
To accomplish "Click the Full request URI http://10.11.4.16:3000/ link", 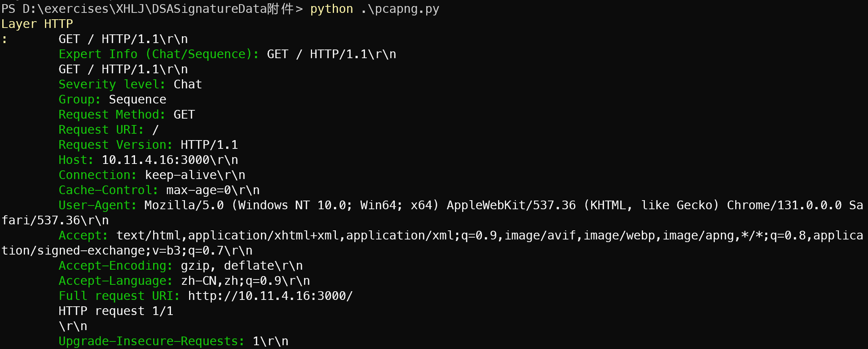I will coord(270,296).
